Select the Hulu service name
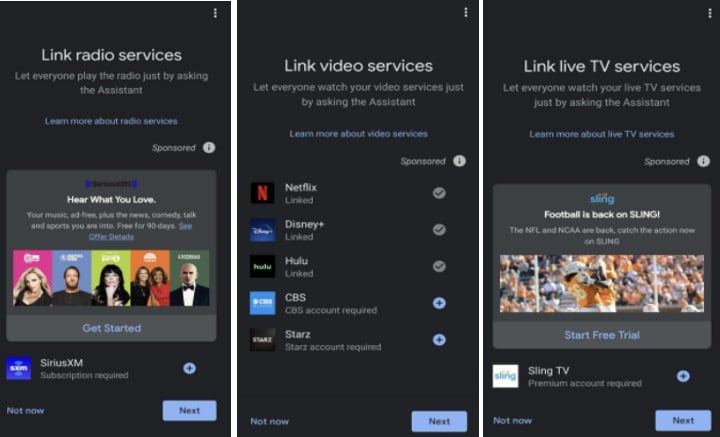The image size is (720, 437). [296, 261]
